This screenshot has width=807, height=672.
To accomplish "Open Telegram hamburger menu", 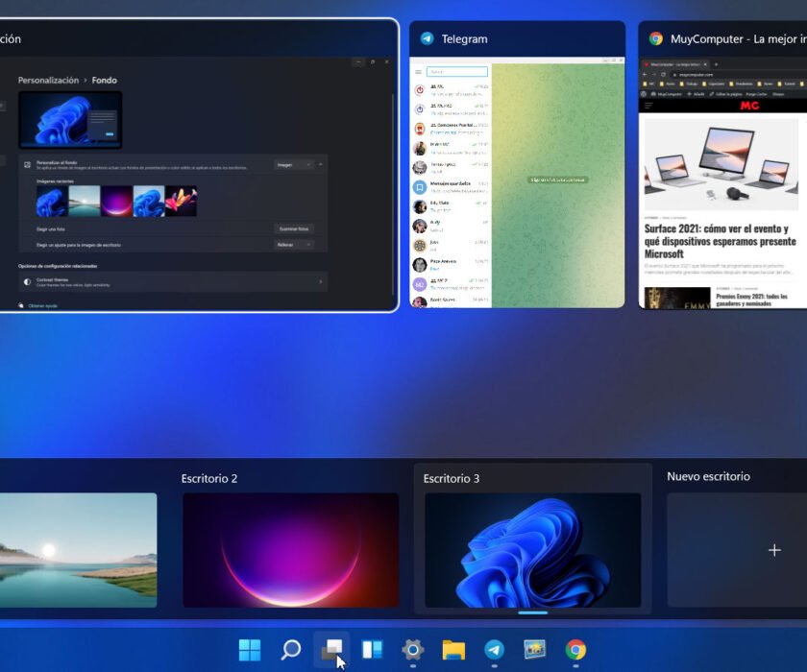I will (x=419, y=72).
